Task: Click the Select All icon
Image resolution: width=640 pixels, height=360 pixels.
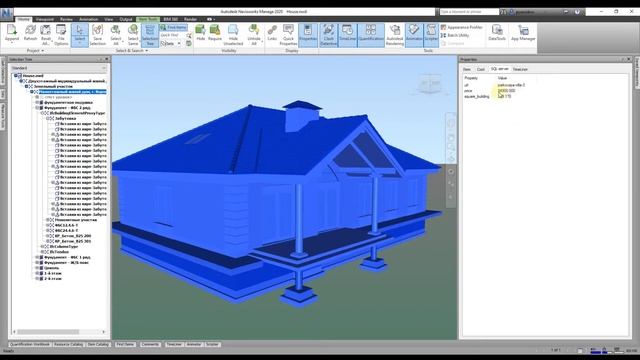Action: coord(116,34)
